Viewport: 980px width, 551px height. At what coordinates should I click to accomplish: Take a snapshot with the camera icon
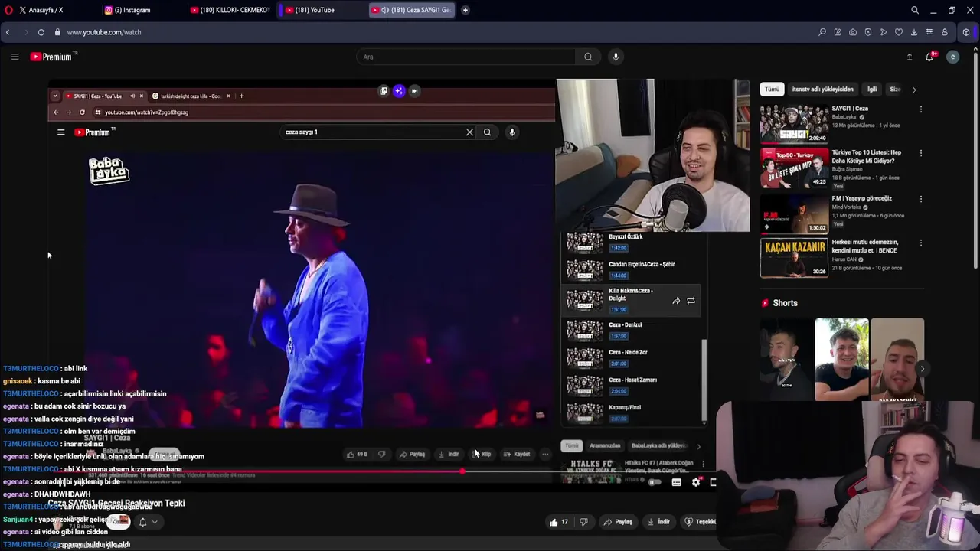coord(853,32)
